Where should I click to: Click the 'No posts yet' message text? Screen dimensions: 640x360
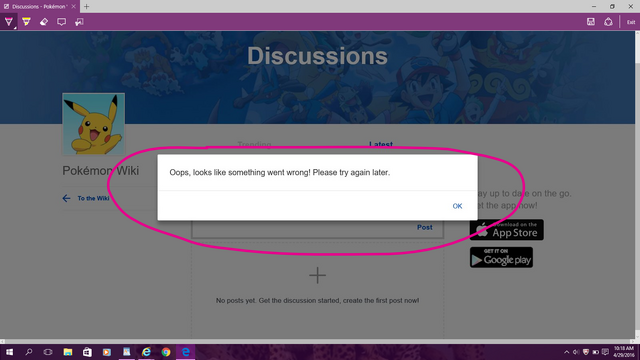[x=317, y=300]
